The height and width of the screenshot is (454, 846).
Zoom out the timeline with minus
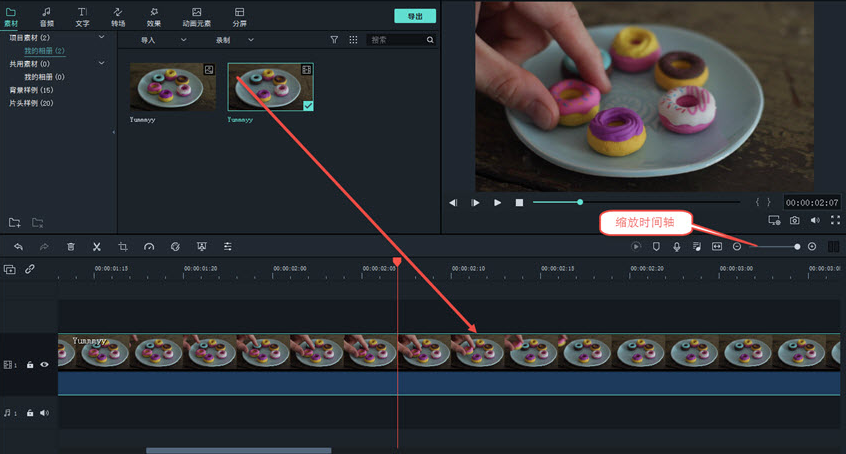(x=737, y=247)
